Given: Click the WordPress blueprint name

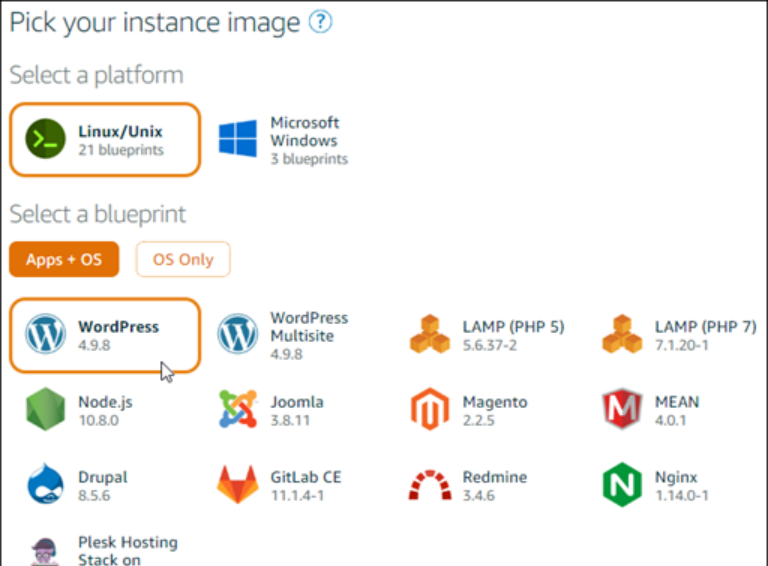Looking at the screenshot, I should (119, 327).
